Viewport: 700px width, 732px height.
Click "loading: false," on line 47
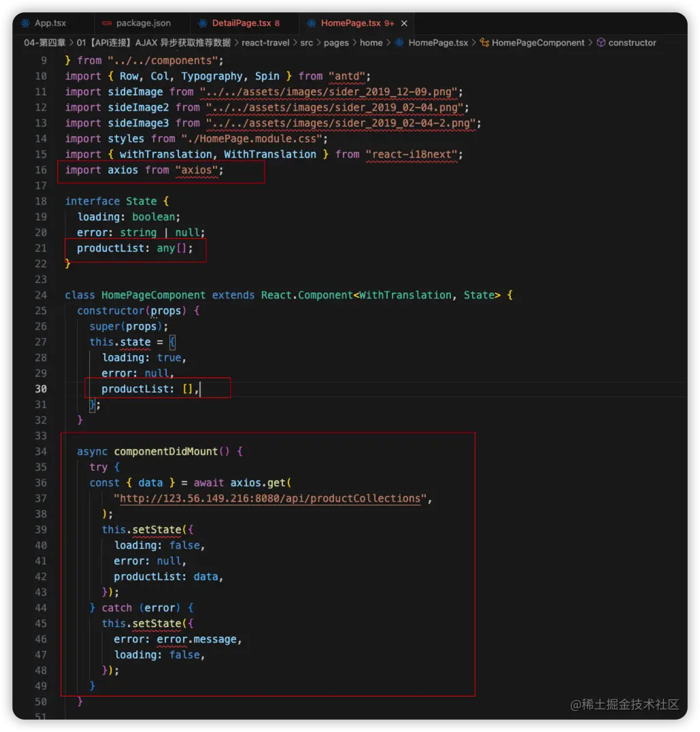160,655
